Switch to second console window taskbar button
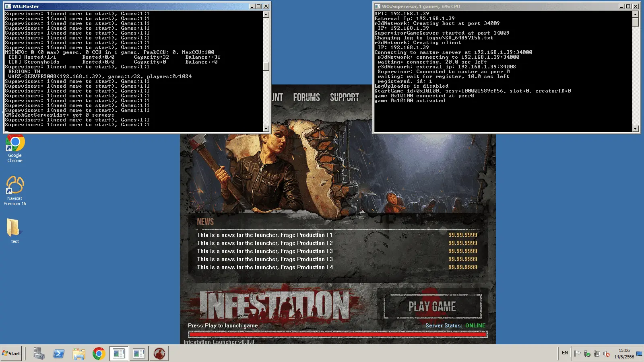This screenshot has width=644, height=362. click(139, 354)
